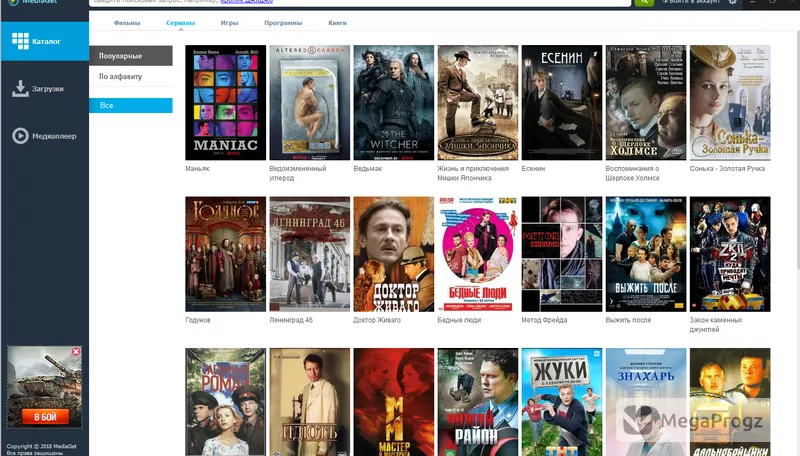Open the Дальнобойщики poster
Screen dimensions: 800x456
click(730, 402)
